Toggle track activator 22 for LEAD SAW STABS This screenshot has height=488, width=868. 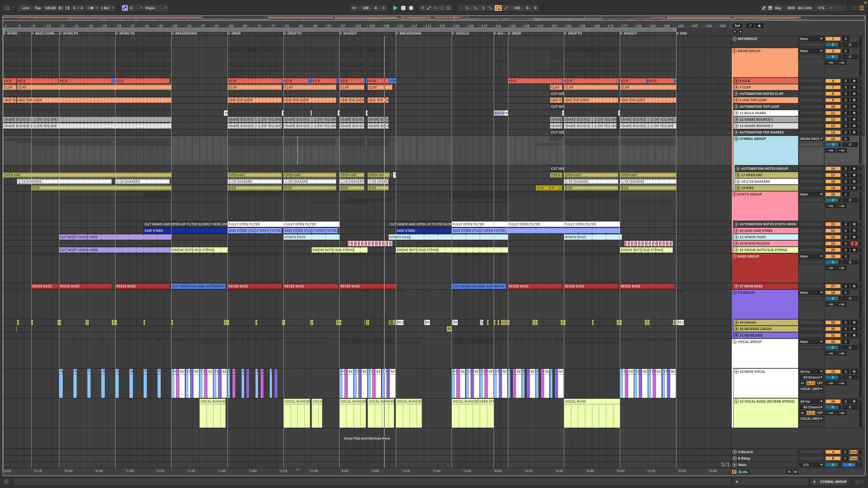coord(833,231)
